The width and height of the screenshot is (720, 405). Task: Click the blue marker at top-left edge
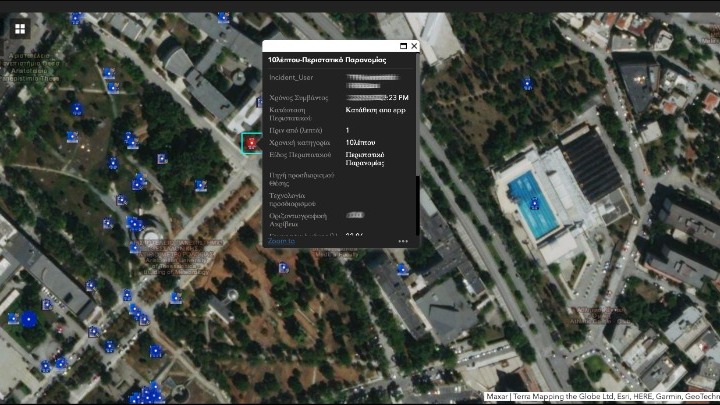click(x=76, y=17)
